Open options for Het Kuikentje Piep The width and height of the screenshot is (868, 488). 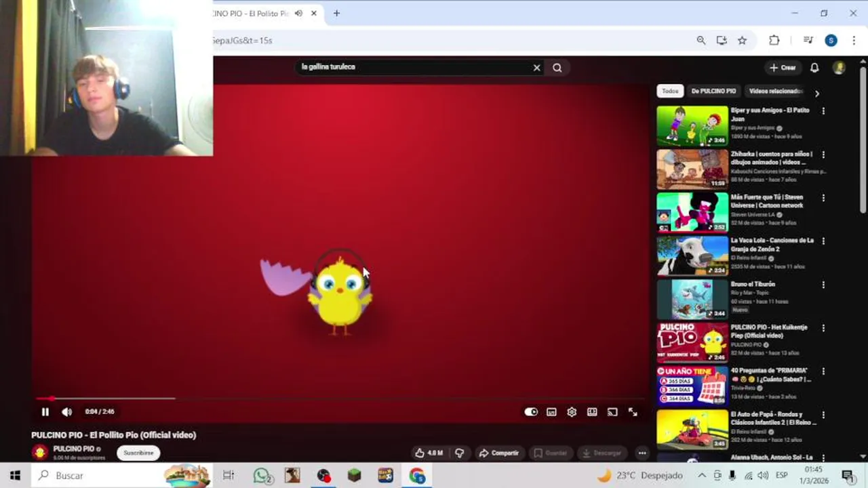tap(823, 328)
